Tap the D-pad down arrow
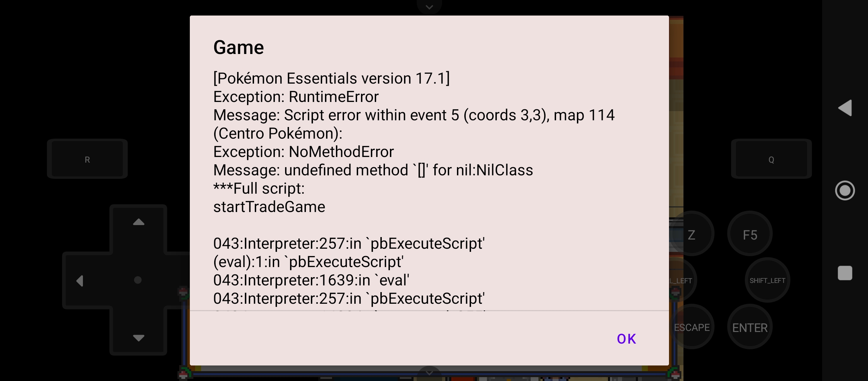 pyautogui.click(x=138, y=338)
